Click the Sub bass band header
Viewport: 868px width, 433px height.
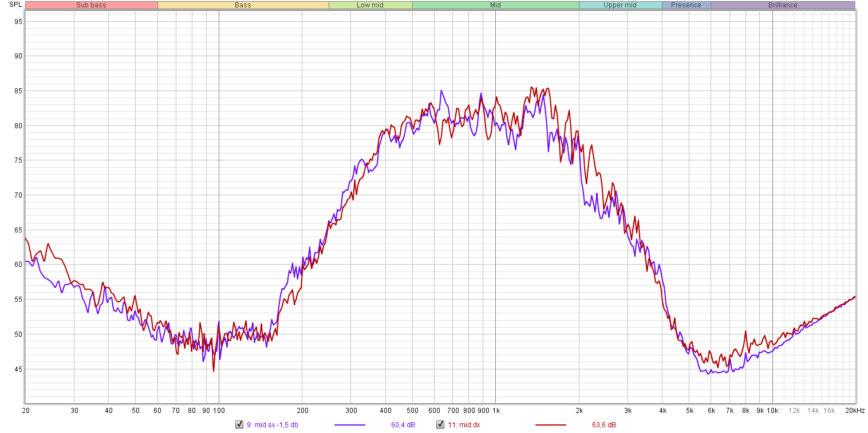point(92,5)
